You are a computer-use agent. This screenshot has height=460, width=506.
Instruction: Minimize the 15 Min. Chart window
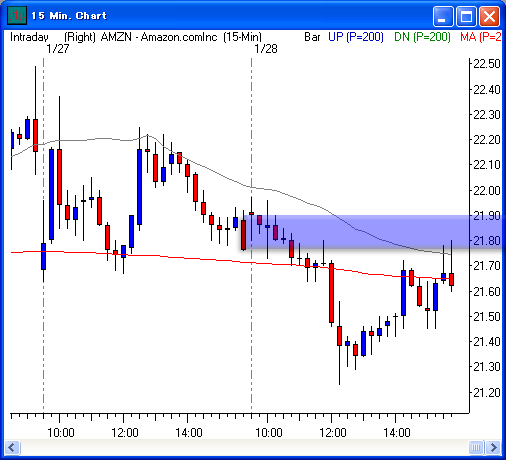coord(443,16)
